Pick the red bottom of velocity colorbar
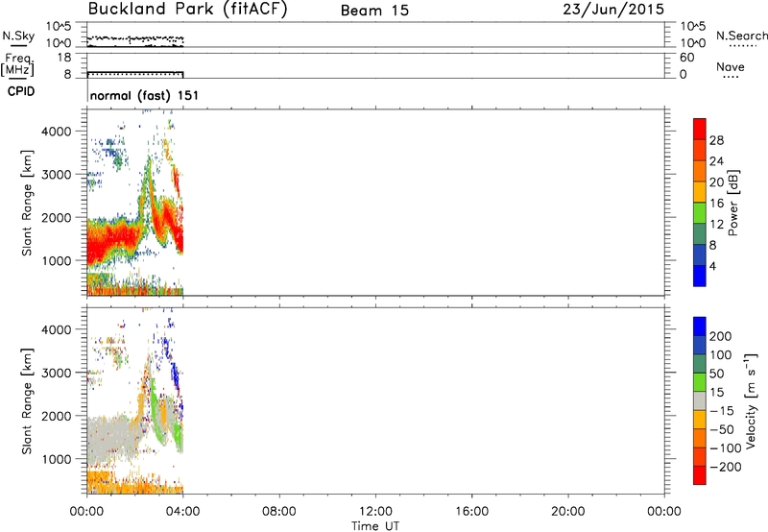The height and width of the screenshot is (532, 768). click(x=700, y=475)
